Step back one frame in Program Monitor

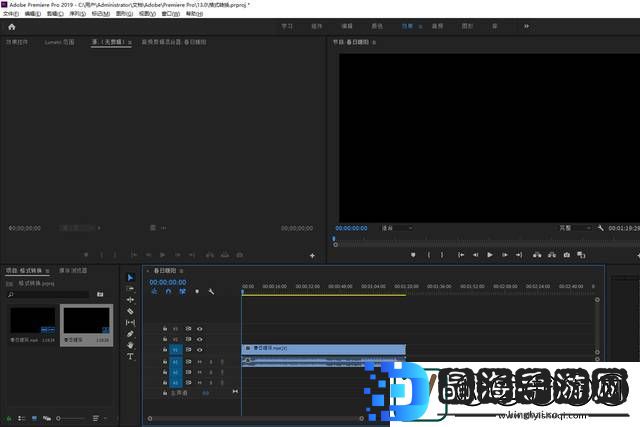coord(476,255)
